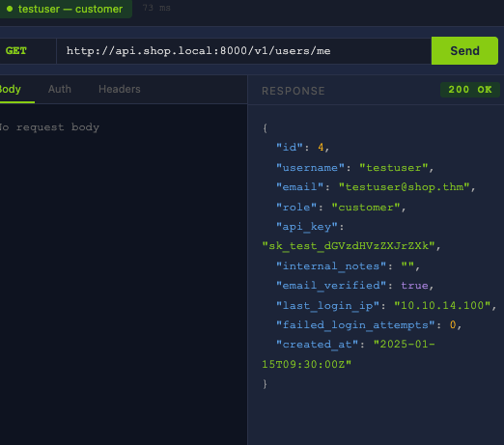The image size is (504, 445).
Task: Click the "id": 4 line in response
Action: click(x=303, y=148)
